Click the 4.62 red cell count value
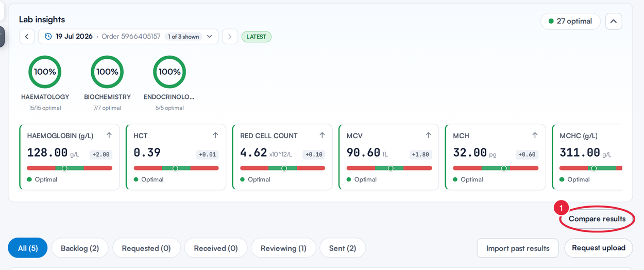This screenshot has width=644, height=270. 253,153
